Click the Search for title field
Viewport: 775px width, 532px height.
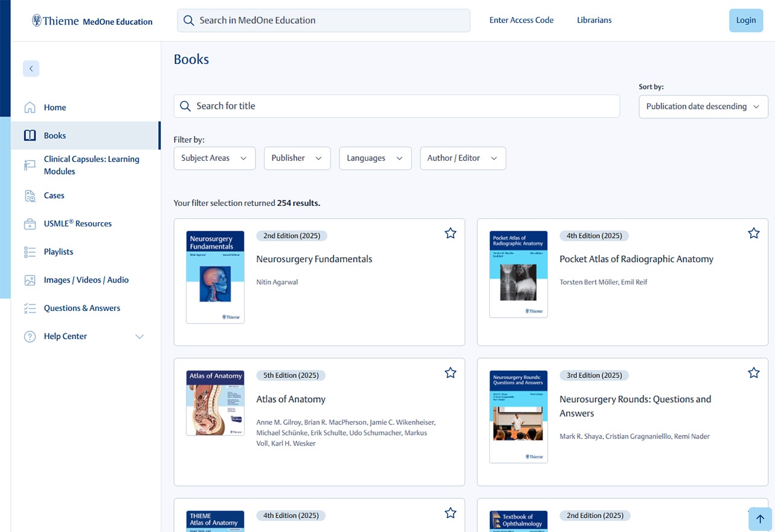[396, 106]
